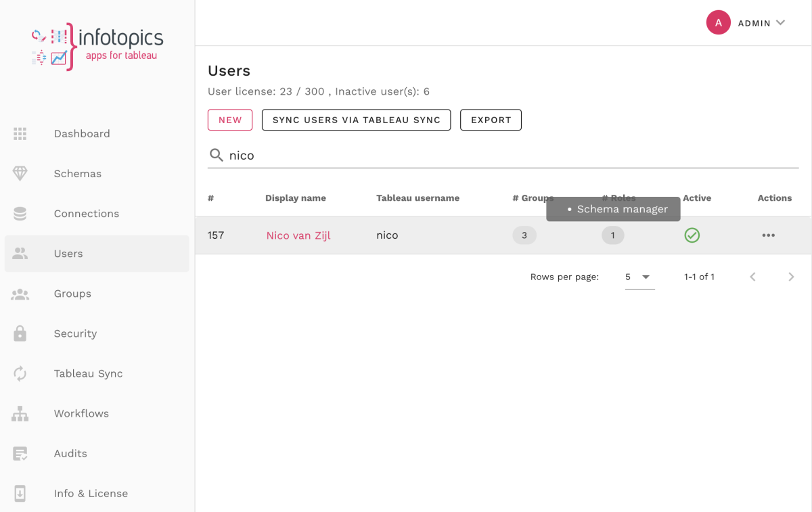Viewport: 812px width, 512px height.
Task: Click SYNC USERS VIA TABLEAU SYNC
Action: tap(356, 120)
